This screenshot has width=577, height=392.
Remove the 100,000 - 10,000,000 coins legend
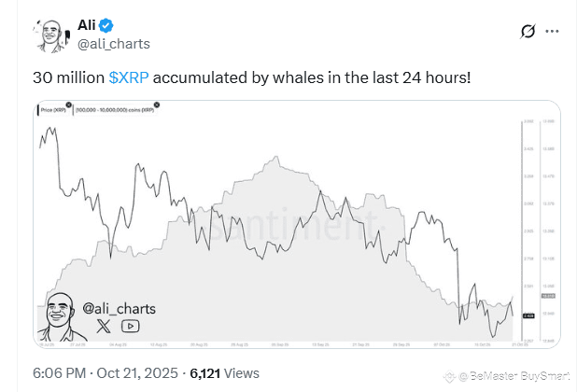pos(157,105)
